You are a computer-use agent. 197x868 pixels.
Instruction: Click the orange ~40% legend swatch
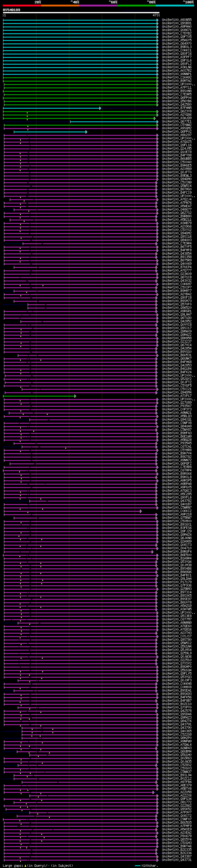pos(60,6)
